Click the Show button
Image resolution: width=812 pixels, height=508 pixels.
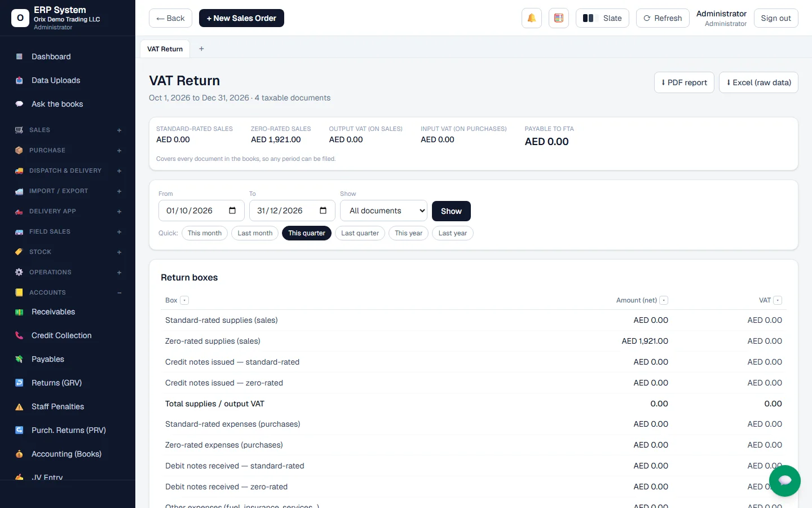pyautogui.click(x=451, y=211)
